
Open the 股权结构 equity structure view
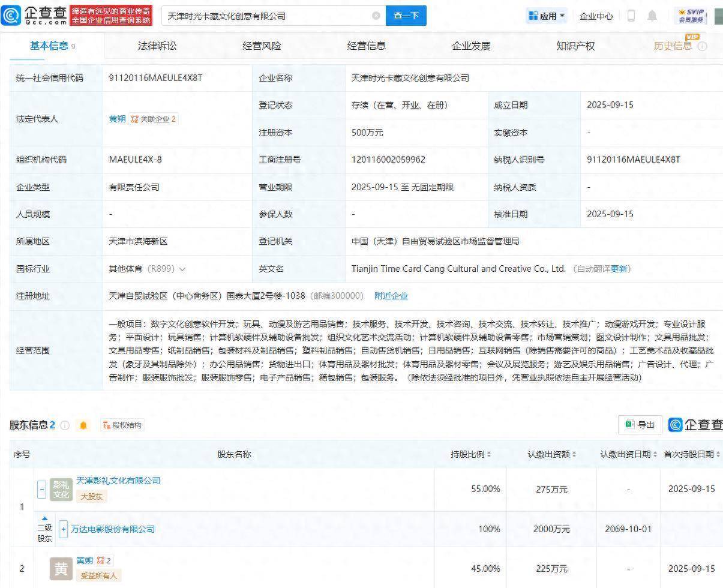point(123,425)
